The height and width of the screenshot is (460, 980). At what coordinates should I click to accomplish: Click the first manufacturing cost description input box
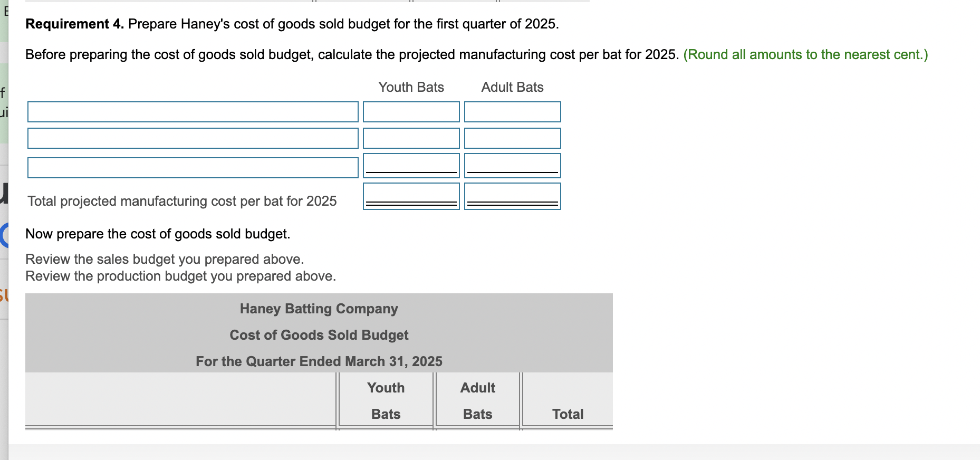(193, 112)
